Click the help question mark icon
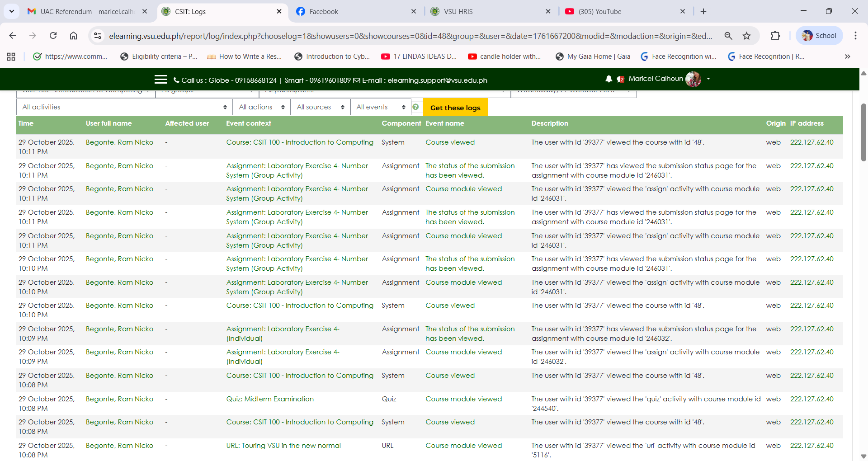868x461 pixels. point(415,107)
